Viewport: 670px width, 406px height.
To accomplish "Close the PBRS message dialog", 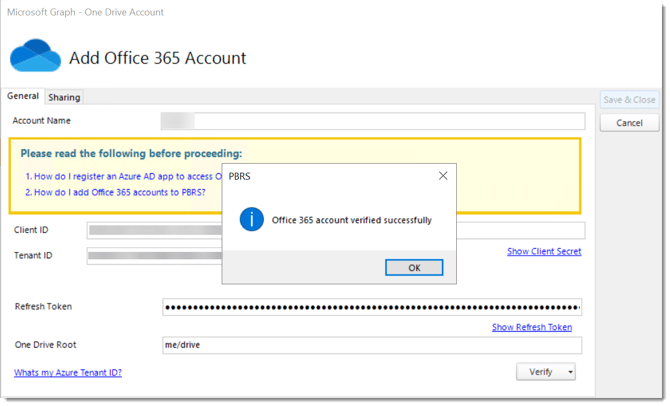I will (x=443, y=176).
